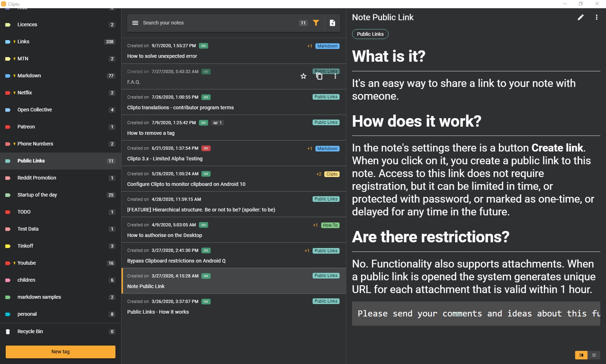
Task: Click the orange filter funnel icon
Action: pyautogui.click(x=316, y=23)
